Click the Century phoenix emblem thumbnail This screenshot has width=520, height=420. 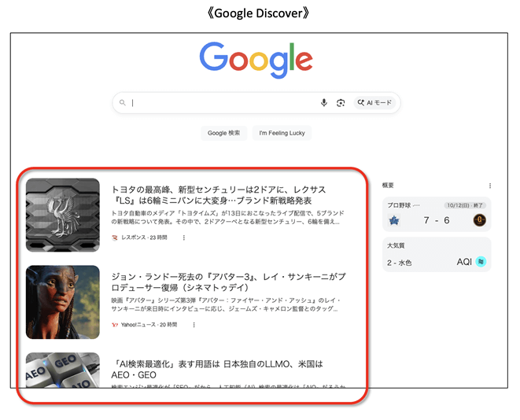click(x=63, y=215)
